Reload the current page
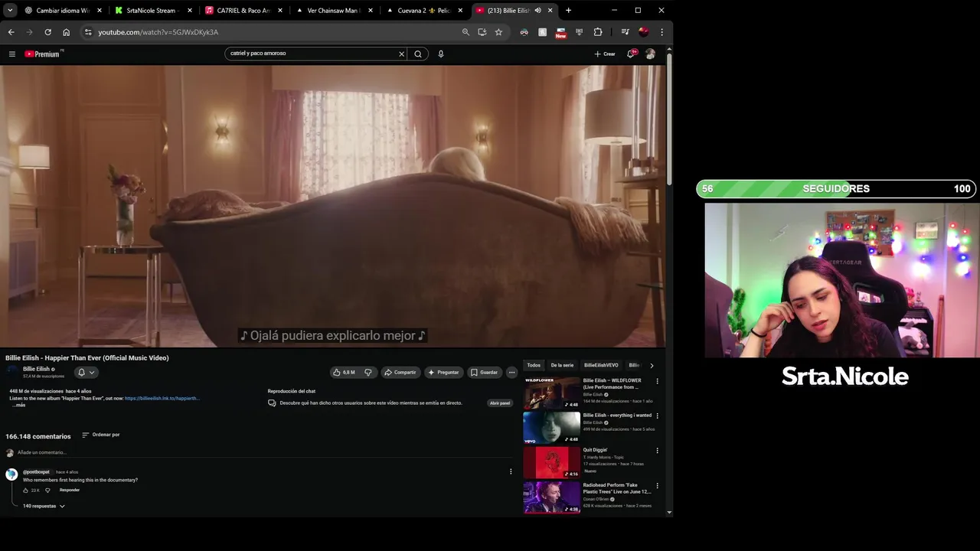Screen dimensions: 980x551 pos(47,32)
